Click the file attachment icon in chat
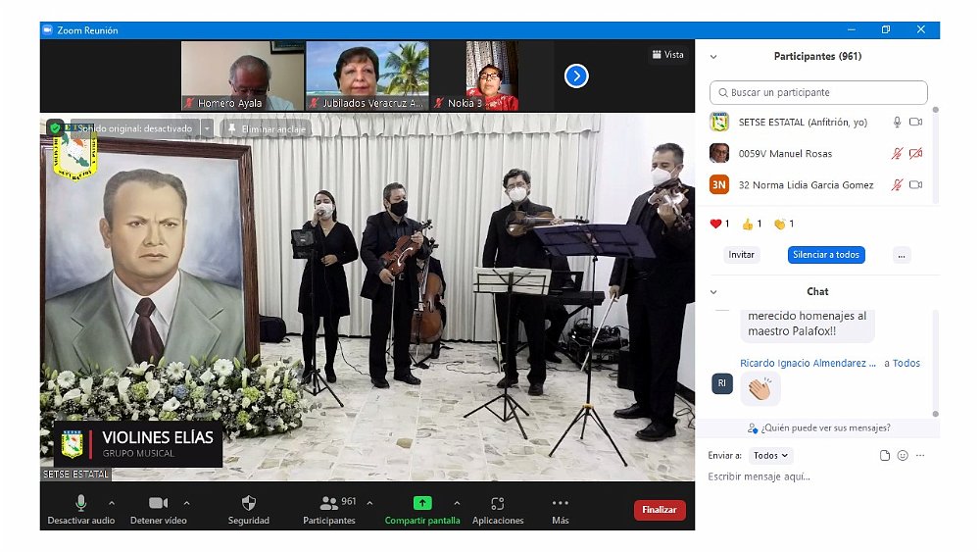 pos(885,456)
